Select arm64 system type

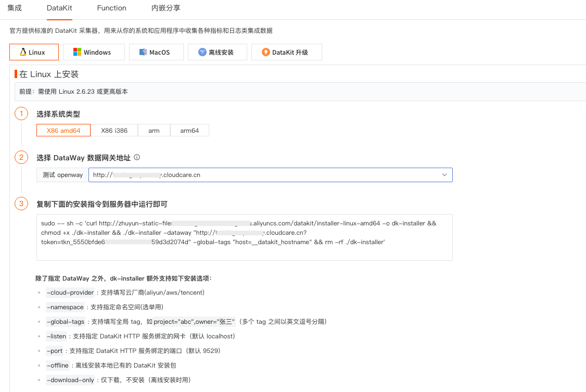pyautogui.click(x=189, y=131)
